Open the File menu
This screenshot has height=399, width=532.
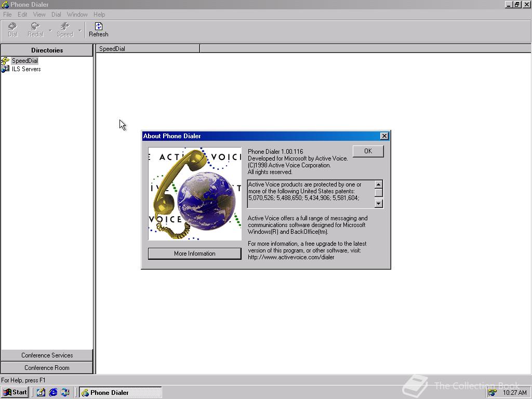pyautogui.click(x=7, y=14)
